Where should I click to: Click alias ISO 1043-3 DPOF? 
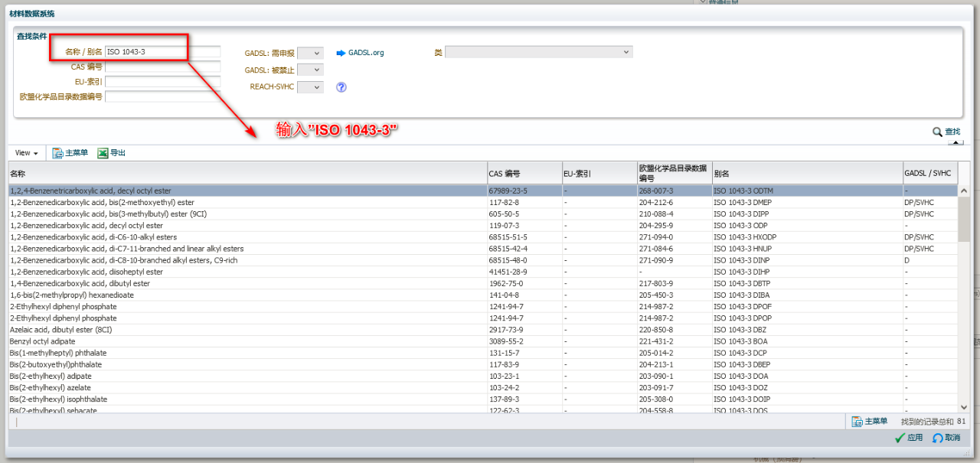point(743,306)
